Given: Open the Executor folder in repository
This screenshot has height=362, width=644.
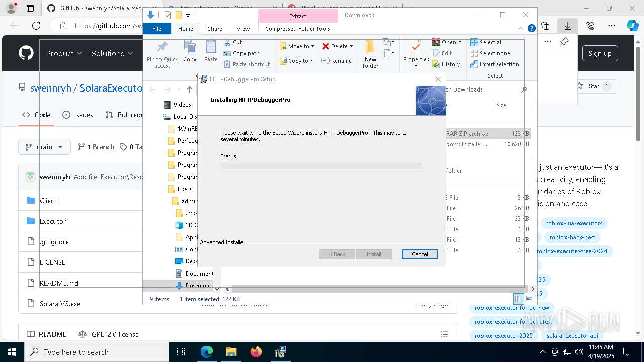Looking at the screenshot, I should pos(53,221).
